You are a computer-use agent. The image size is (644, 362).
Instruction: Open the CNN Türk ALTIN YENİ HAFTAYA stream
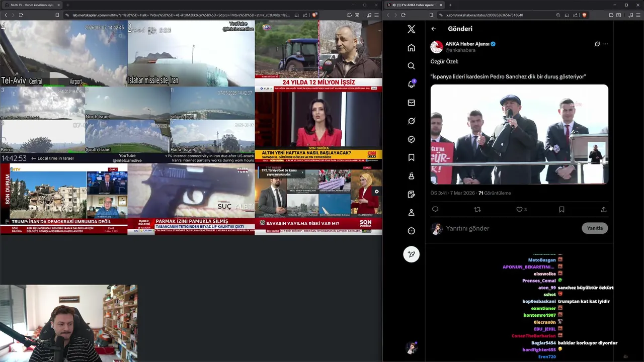318,127
